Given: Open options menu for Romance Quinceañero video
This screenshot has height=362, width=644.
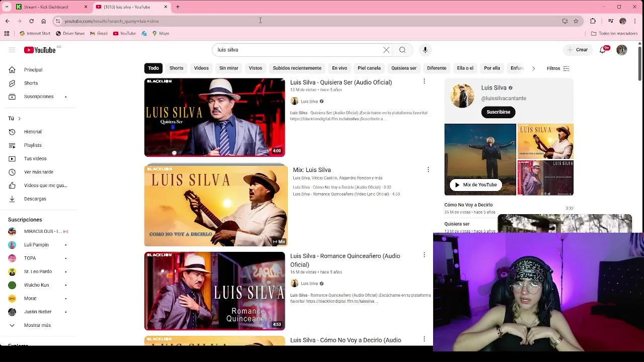Looking at the screenshot, I should (424, 255).
